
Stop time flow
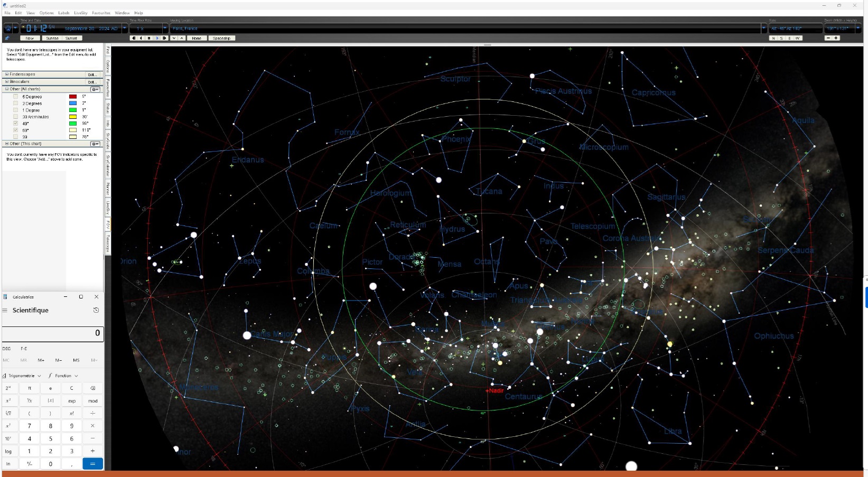(x=149, y=38)
